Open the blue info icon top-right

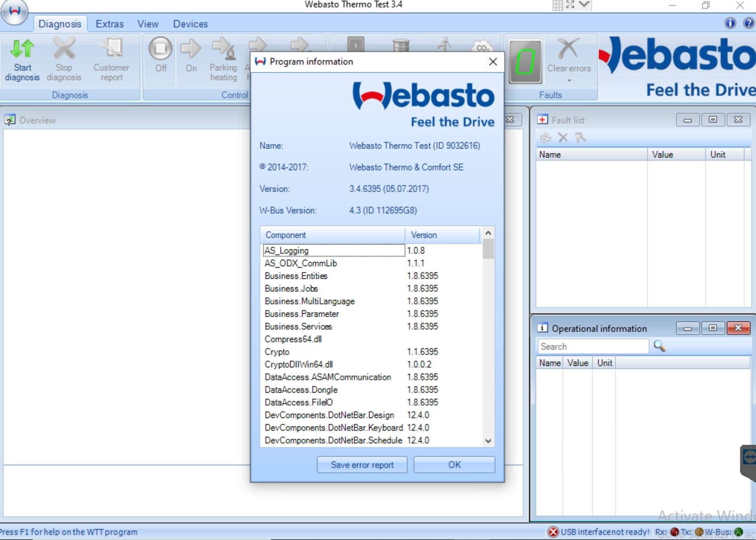[x=730, y=23]
